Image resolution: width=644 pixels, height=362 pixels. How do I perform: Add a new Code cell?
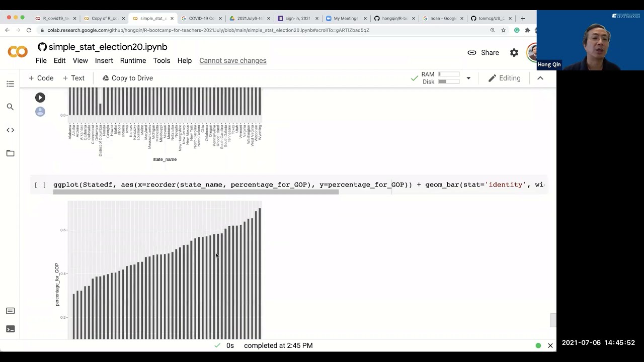point(41,78)
